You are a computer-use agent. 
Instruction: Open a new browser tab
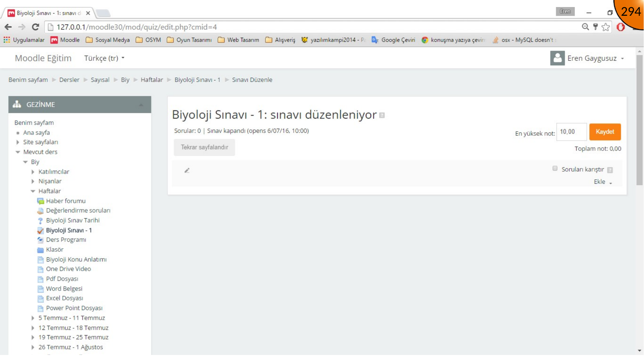click(x=103, y=13)
